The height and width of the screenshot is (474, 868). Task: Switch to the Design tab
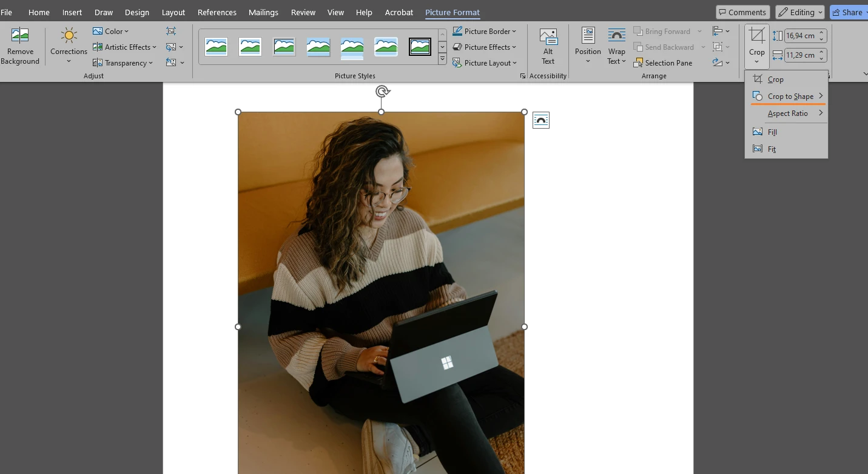tap(136, 12)
